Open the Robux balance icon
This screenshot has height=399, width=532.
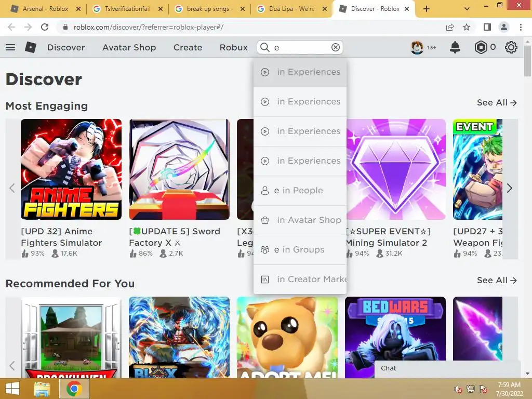pyautogui.click(x=481, y=47)
